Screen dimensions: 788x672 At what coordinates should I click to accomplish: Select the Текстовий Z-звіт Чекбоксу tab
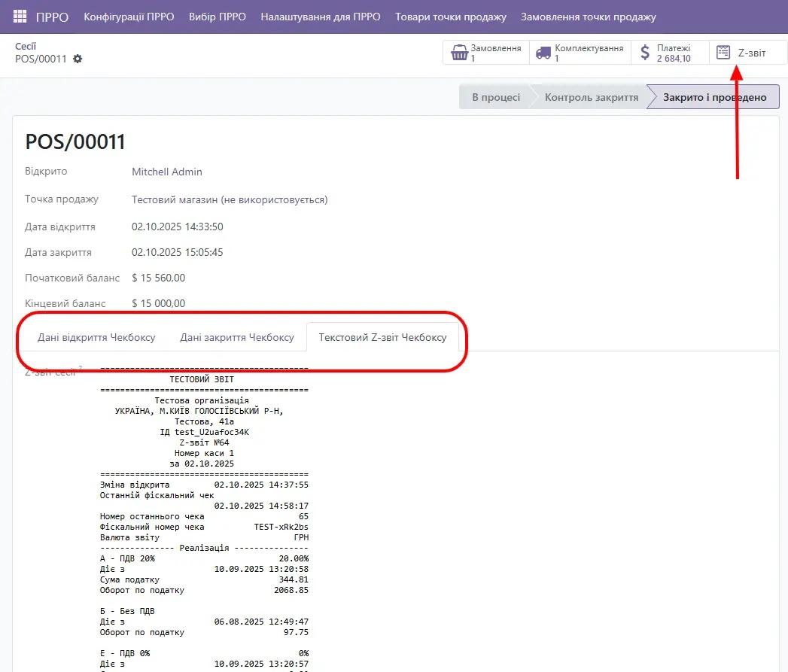[382, 337]
